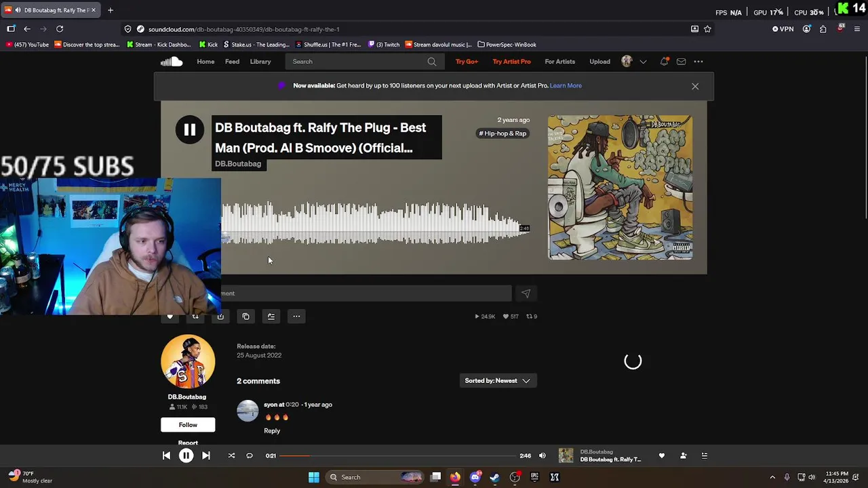Open the Kick bookmark
Screen dimensions: 868x488
point(208,45)
